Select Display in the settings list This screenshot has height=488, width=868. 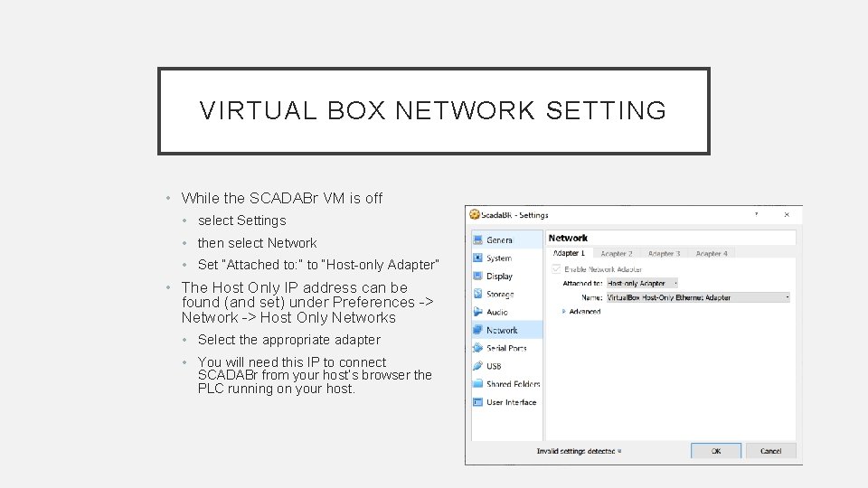click(x=507, y=277)
